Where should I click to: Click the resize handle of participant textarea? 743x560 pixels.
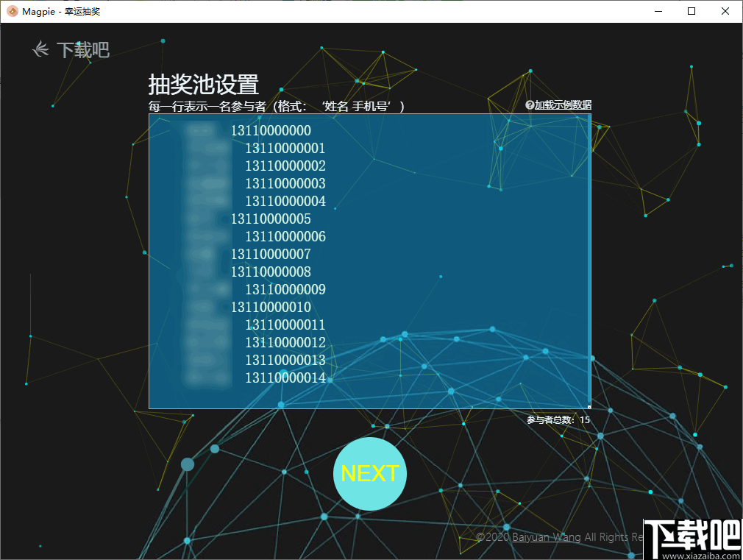click(x=589, y=406)
